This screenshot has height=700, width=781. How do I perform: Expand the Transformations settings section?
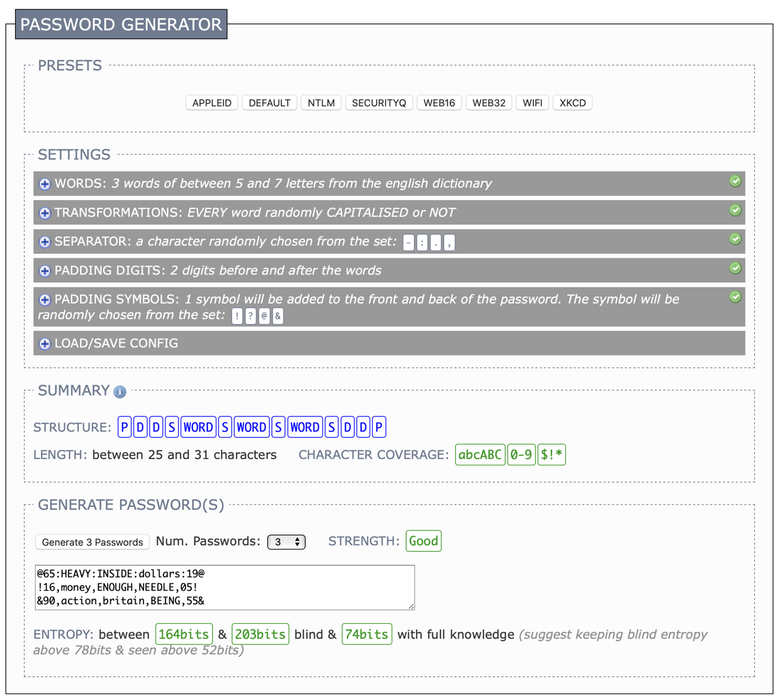[x=45, y=213]
